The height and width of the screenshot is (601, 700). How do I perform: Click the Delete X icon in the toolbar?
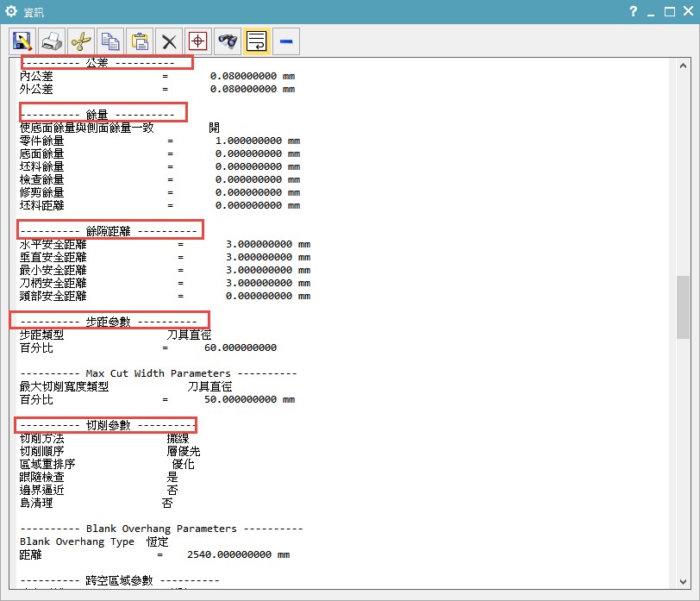coord(169,41)
